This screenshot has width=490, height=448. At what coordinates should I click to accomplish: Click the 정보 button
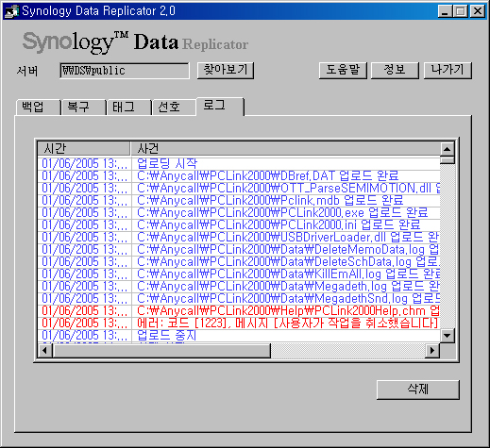point(395,71)
